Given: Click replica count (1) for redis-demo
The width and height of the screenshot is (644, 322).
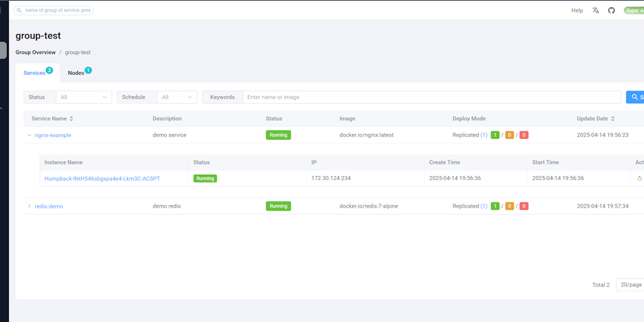Looking at the screenshot, I should [x=484, y=206].
